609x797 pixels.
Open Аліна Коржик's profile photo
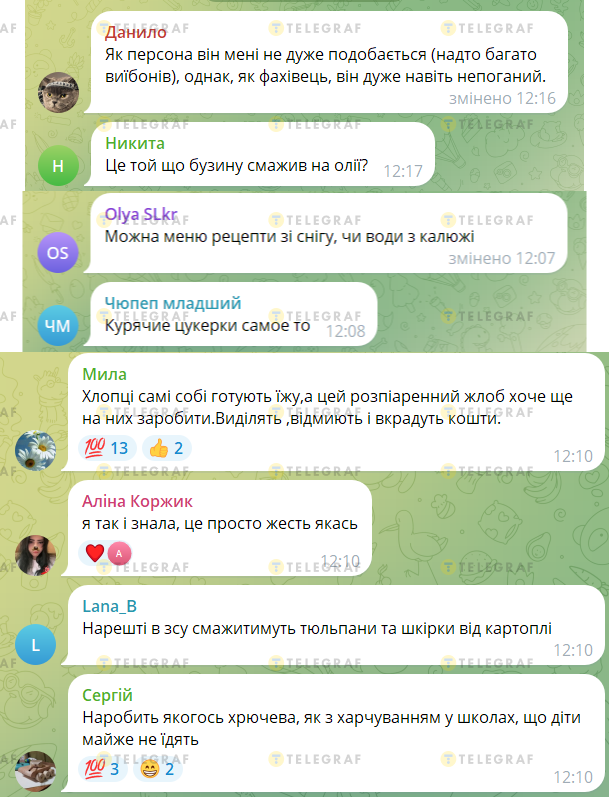pyautogui.click(x=35, y=555)
